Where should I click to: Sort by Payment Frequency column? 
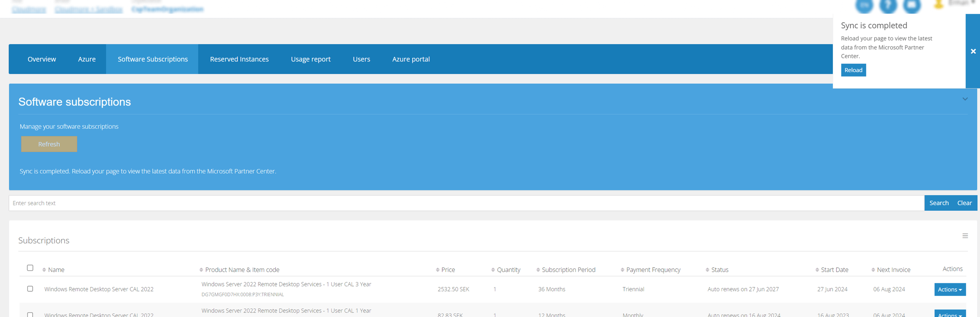[x=650, y=270]
